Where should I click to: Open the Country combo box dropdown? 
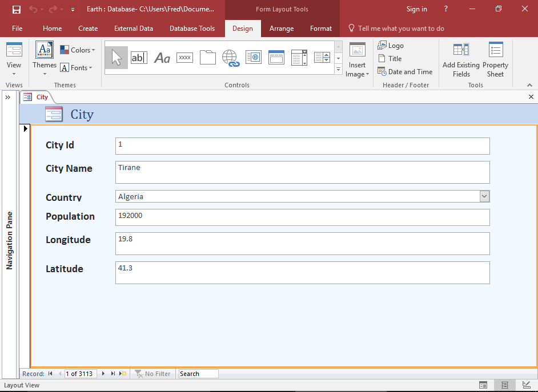[484, 196]
